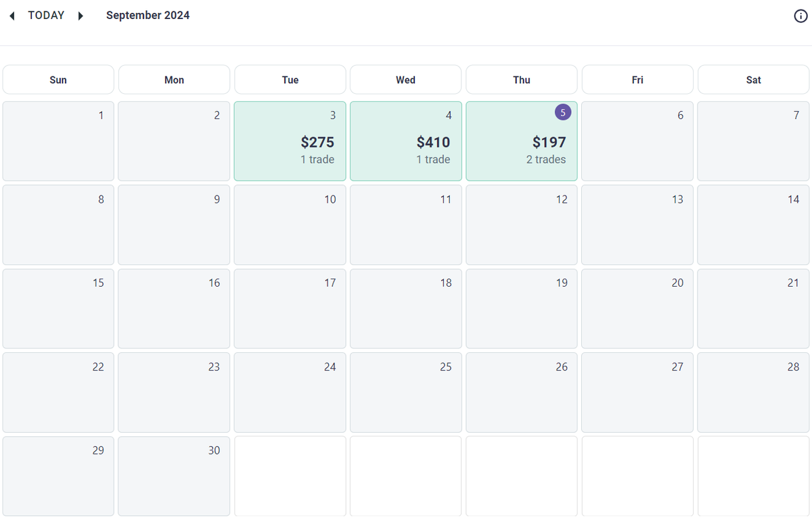The image size is (812, 518).
Task: Select the Sat column header
Action: click(754, 80)
